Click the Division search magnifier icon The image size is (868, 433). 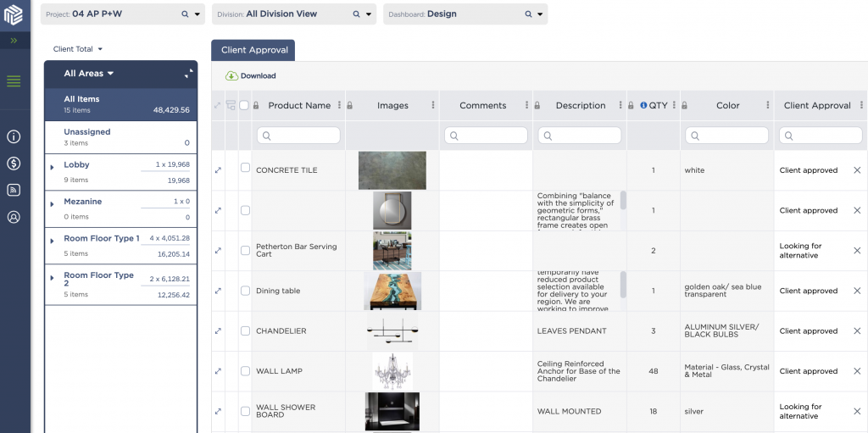[x=357, y=14]
